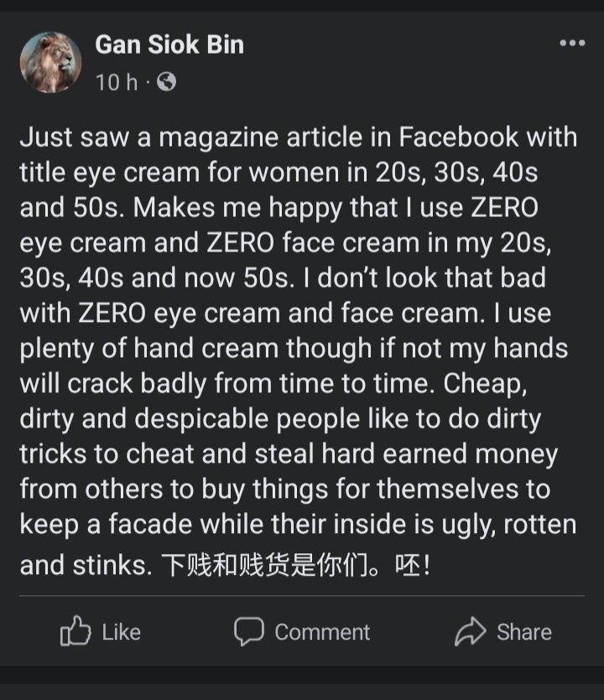Screen dimensions: 604x700
Task: Open the three-dot post options menu
Action: click(x=571, y=43)
